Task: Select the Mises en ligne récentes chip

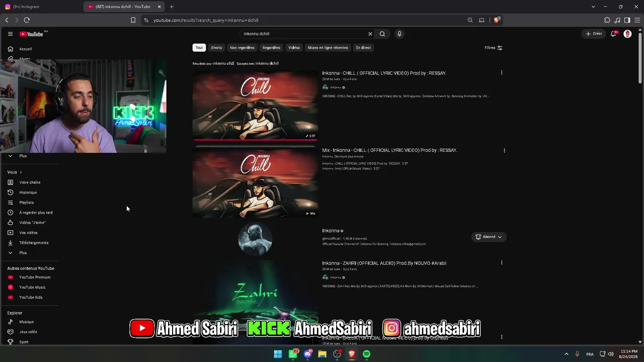Action: [x=328, y=48]
